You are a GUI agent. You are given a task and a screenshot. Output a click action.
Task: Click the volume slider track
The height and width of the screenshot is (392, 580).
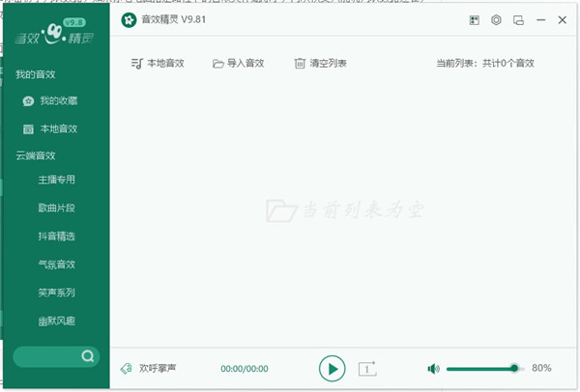point(481,368)
